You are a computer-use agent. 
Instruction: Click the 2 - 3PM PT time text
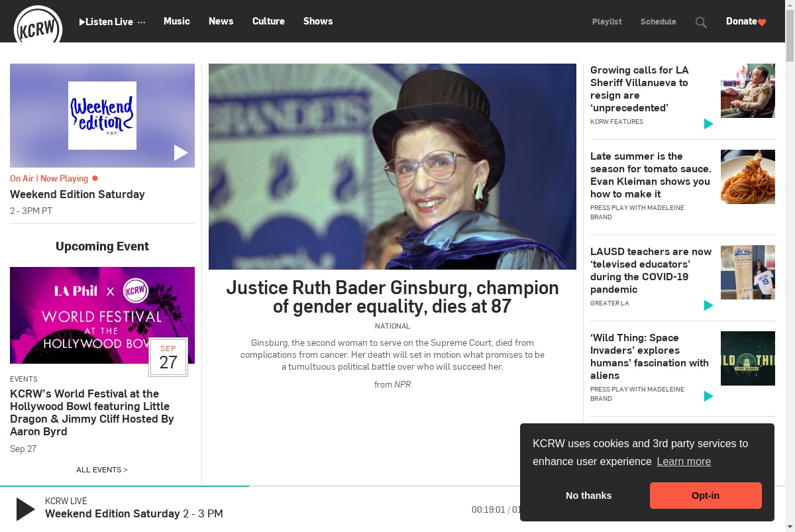tap(31, 211)
